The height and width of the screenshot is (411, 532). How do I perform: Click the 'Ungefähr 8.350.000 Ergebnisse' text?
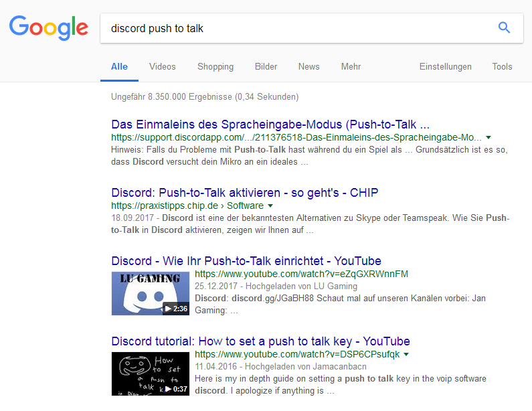tap(205, 97)
